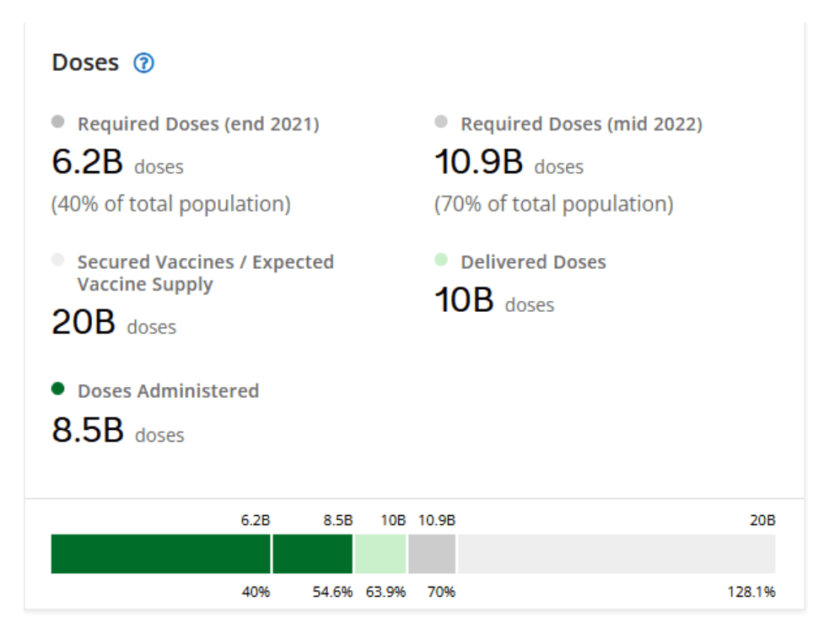Click the 128.1% percentage label

coord(751,592)
